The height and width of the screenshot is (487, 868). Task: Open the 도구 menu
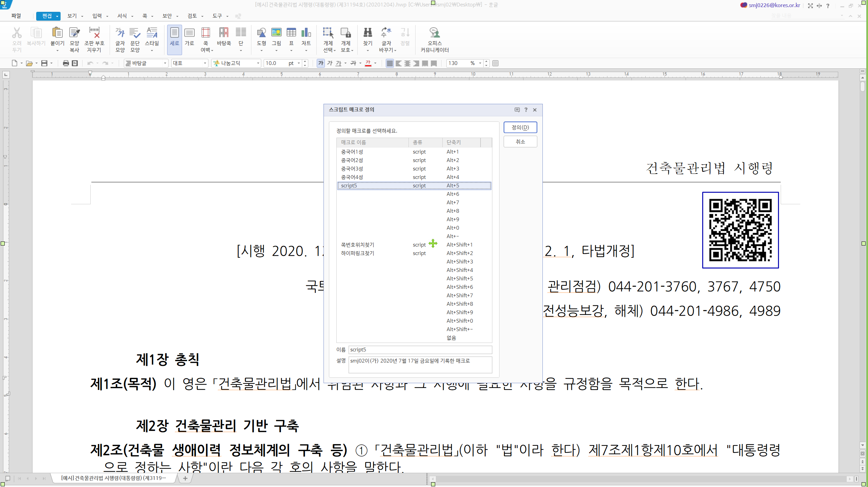(217, 16)
